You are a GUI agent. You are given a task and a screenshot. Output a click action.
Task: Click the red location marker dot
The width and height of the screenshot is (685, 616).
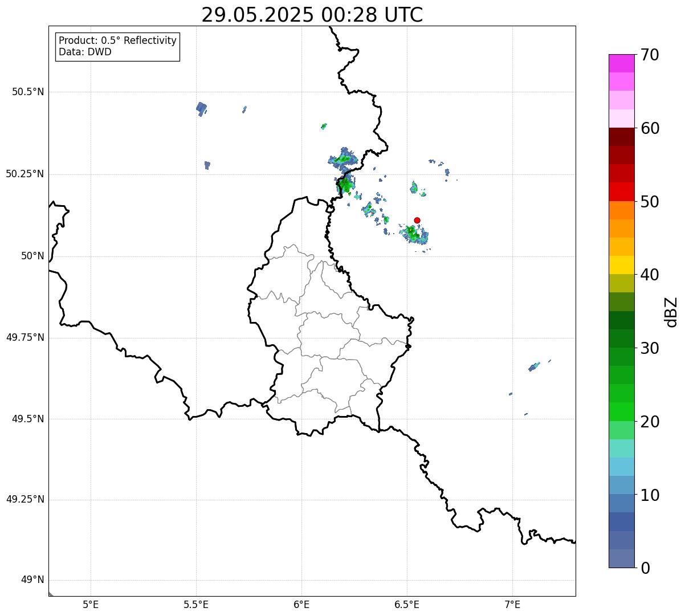tap(417, 220)
